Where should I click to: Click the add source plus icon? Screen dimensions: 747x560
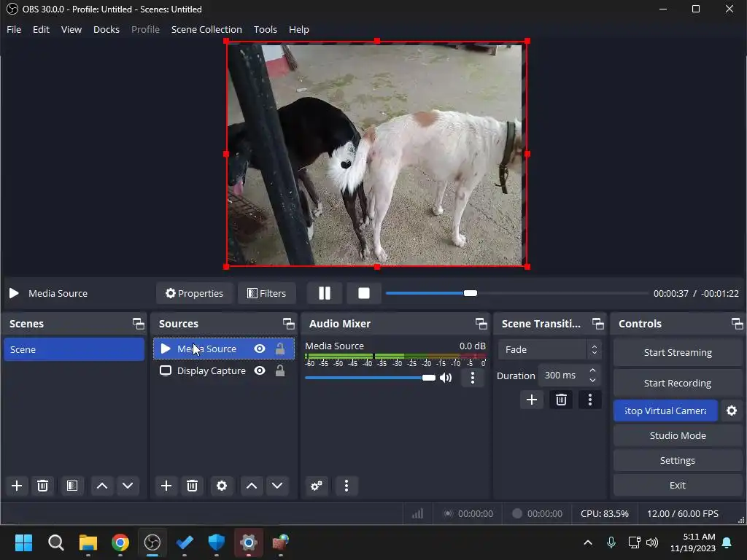point(166,486)
